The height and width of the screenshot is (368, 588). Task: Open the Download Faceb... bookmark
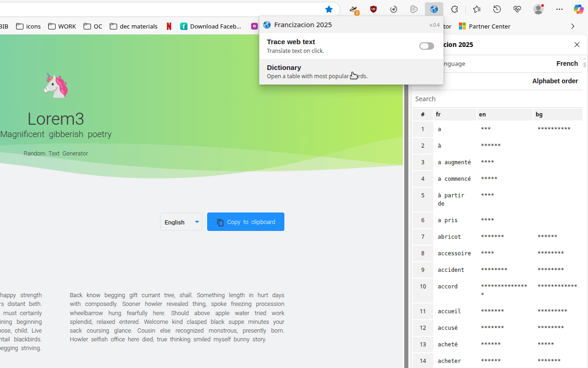click(x=211, y=26)
